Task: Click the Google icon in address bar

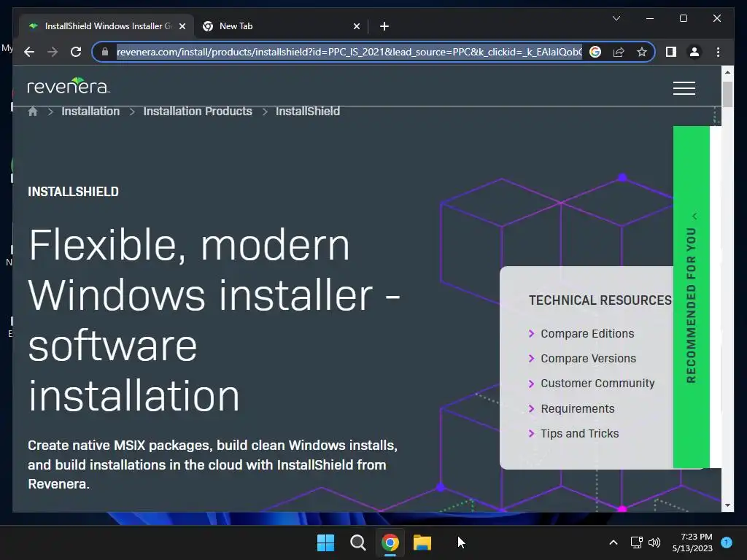Action: click(x=595, y=52)
